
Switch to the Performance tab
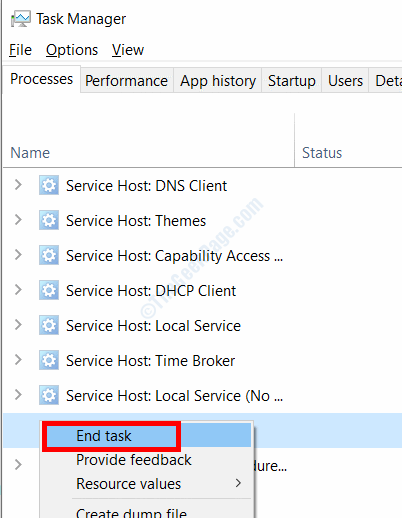point(127,81)
